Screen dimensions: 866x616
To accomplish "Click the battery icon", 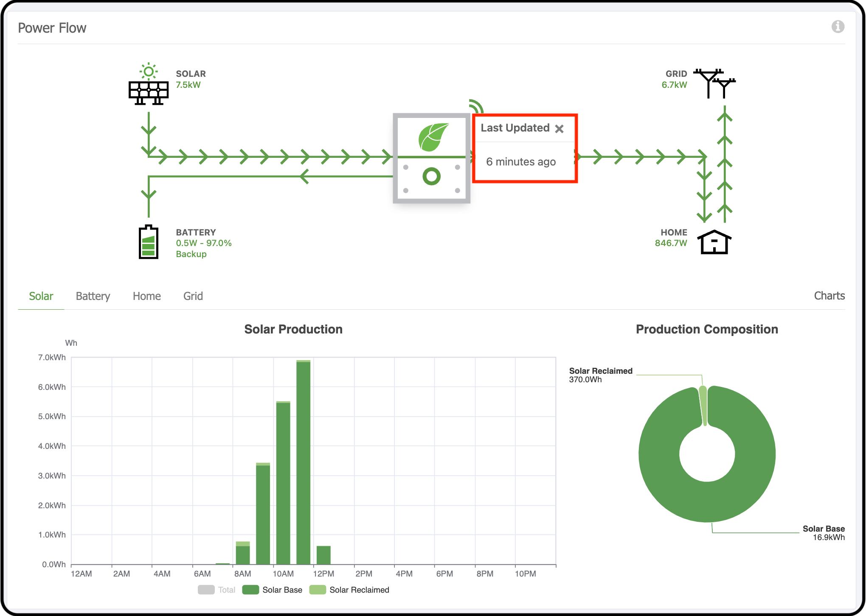I will pos(149,242).
